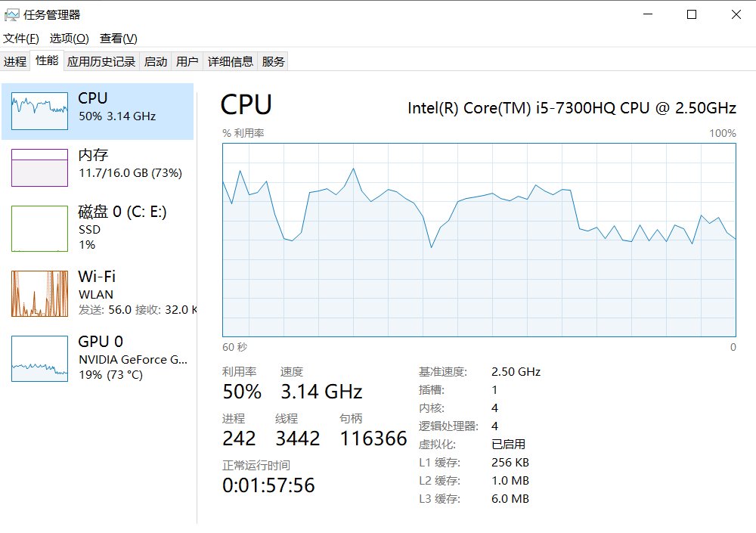The image size is (756, 533).
Task: Maximize the Task Manager window
Action: [692, 14]
